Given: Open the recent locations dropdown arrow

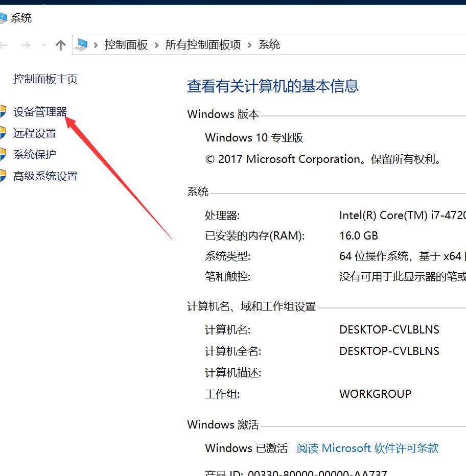Looking at the screenshot, I should click(x=43, y=45).
